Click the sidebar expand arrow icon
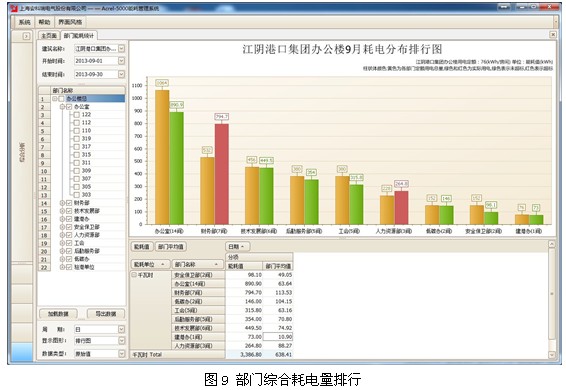 click(x=26, y=36)
